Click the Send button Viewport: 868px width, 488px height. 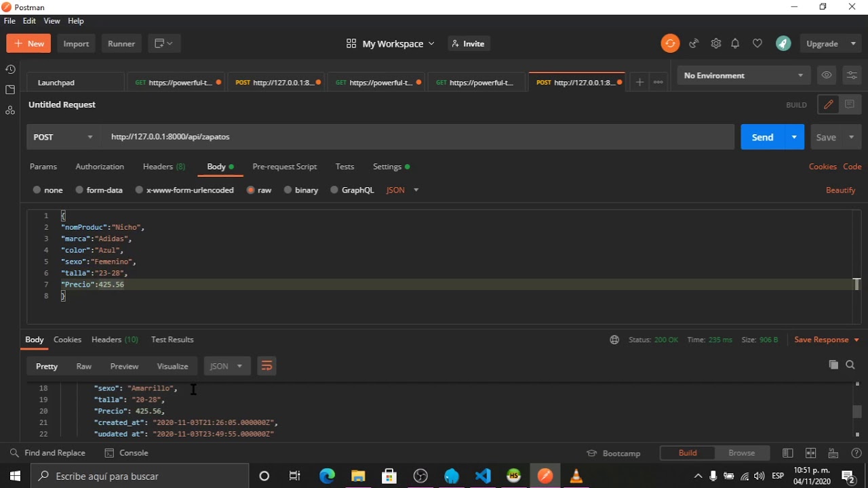(x=762, y=137)
